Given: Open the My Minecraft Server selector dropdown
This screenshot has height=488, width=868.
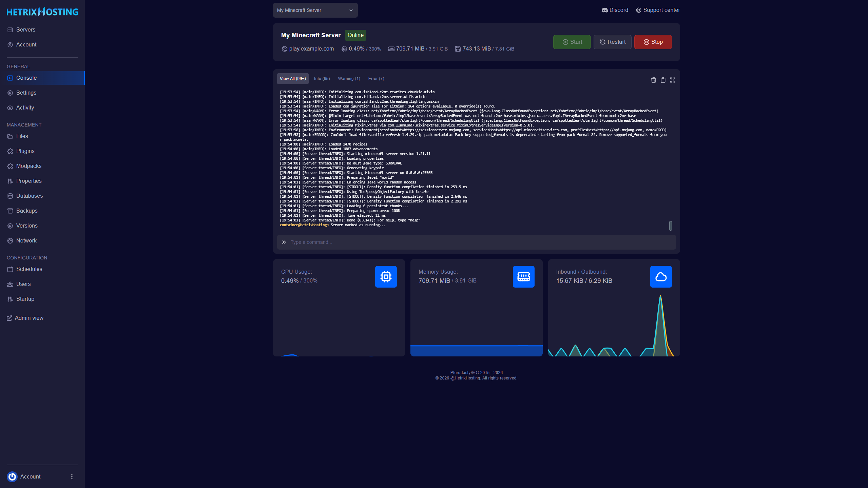Looking at the screenshot, I should (x=315, y=10).
